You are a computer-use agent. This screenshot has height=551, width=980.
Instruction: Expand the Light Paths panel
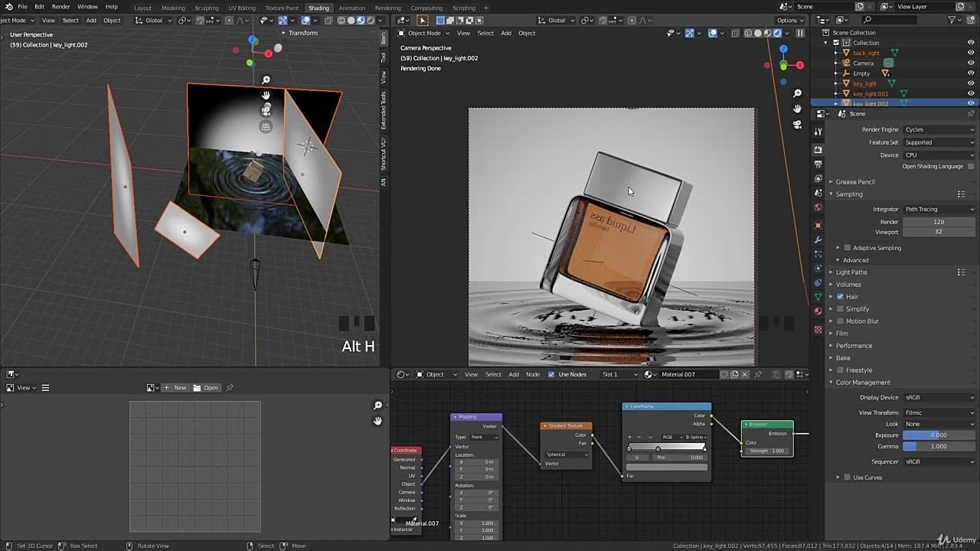[x=851, y=272]
